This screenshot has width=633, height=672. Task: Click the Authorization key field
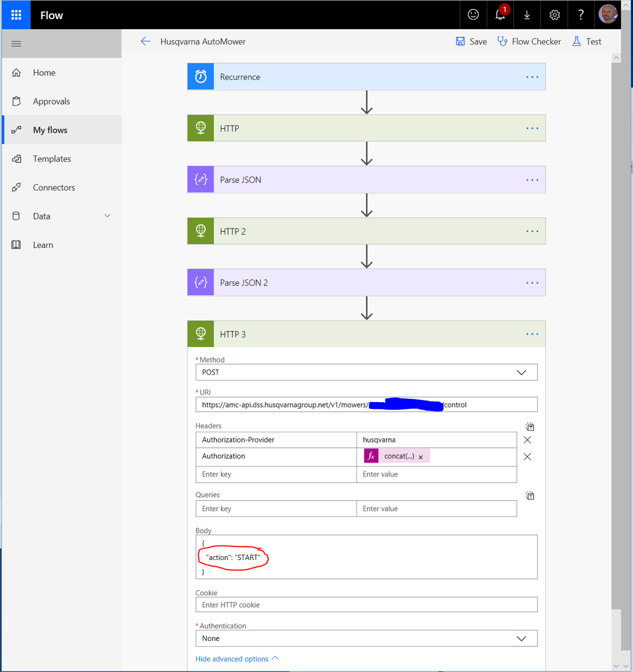[x=276, y=457]
